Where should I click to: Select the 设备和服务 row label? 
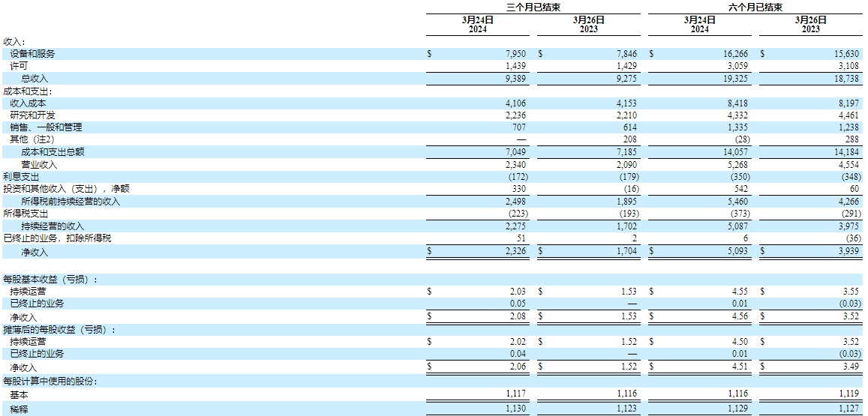coord(32,54)
